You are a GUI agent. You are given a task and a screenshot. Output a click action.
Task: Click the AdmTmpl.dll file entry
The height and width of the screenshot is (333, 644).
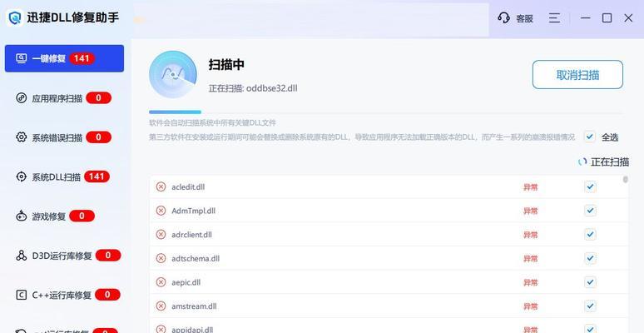tap(193, 211)
